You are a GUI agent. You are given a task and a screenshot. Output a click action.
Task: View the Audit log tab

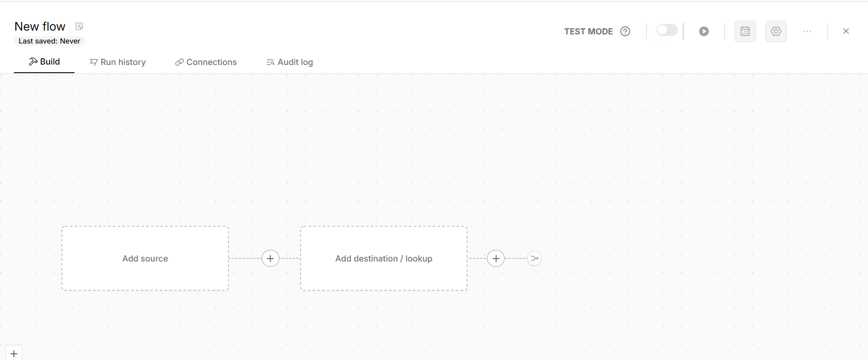tap(289, 62)
